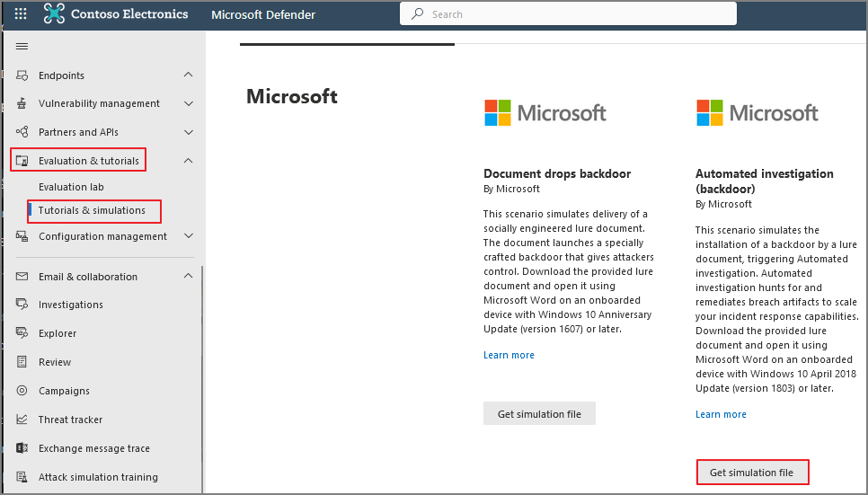Open Evaluation lab page
This screenshot has width=868, height=495.
pyautogui.click(x=71, y=187)
